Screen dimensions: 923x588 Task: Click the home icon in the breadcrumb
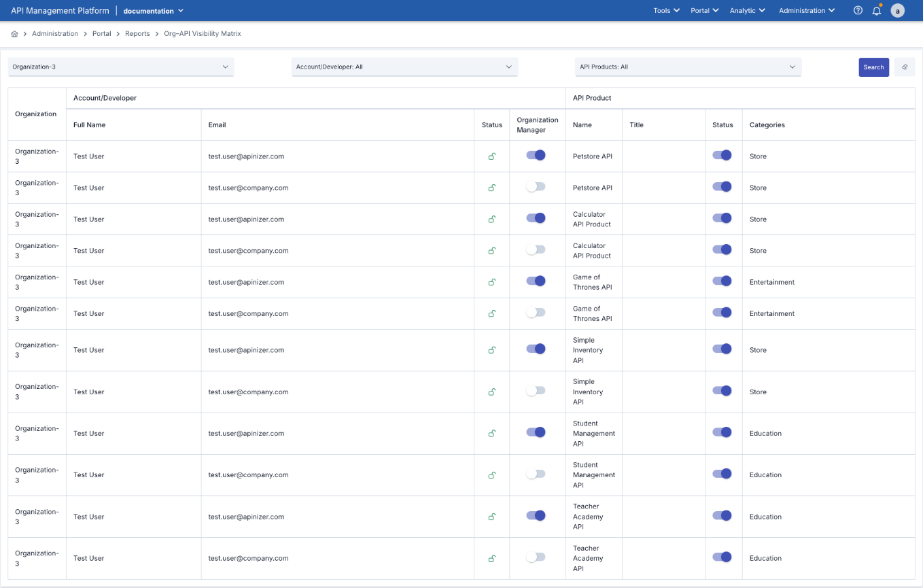(14, 33)
